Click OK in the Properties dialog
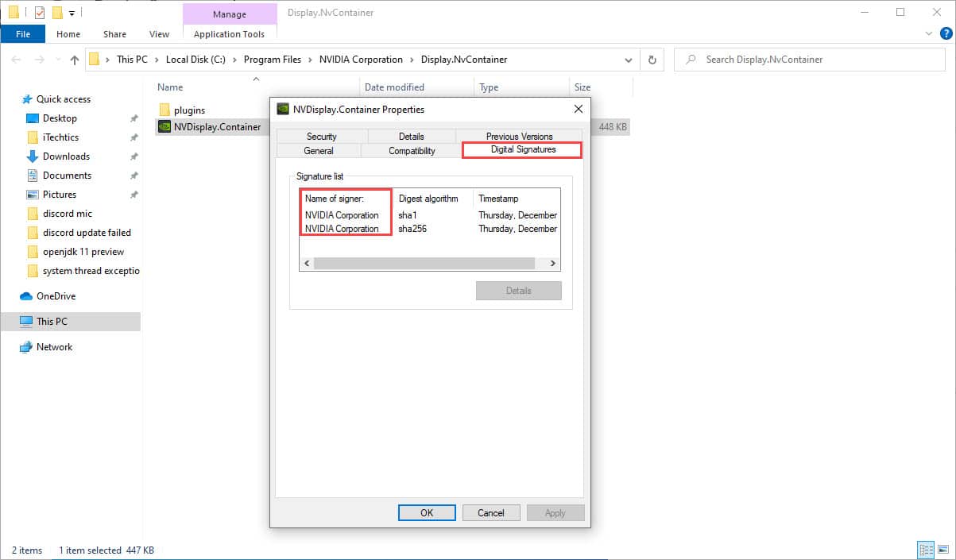 pos(427,513)
